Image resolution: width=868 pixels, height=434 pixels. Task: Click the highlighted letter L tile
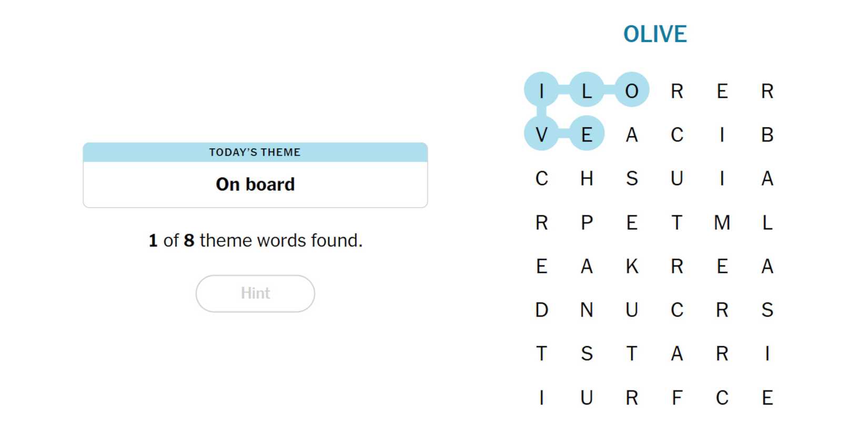pos(587,90)
